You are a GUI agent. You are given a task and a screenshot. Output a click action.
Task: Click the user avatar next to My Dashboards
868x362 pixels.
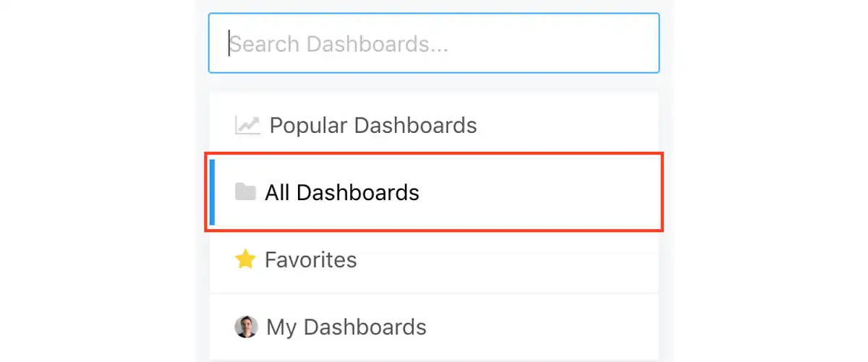click(246, 327)
